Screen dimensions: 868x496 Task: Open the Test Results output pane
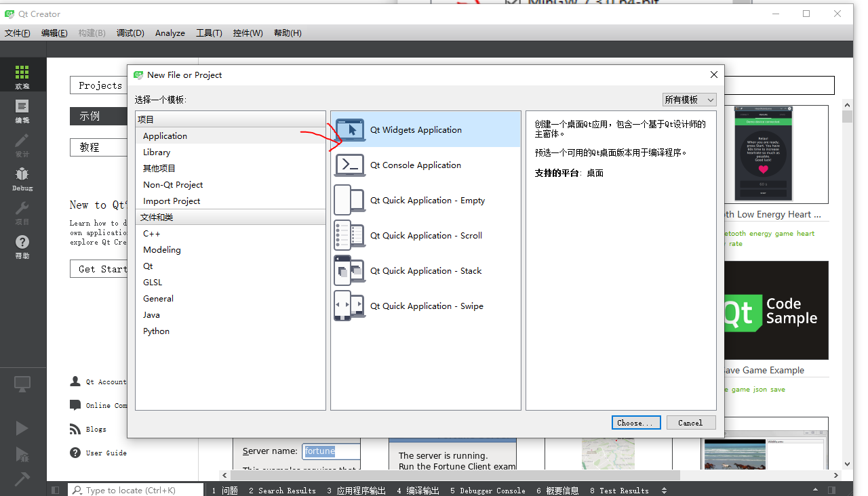619,490
